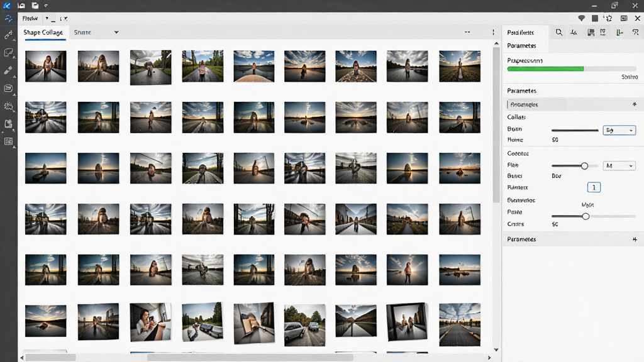
Task: Expand the Aromoples row with its plus icon
Action: click(635, 104)
